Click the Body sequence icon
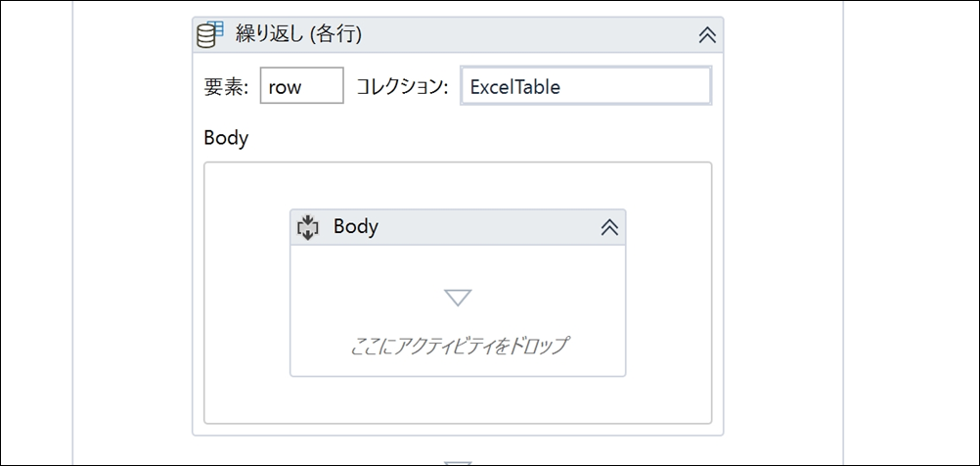This screenshot has height=466, width=980. click(x=308, y=227)
